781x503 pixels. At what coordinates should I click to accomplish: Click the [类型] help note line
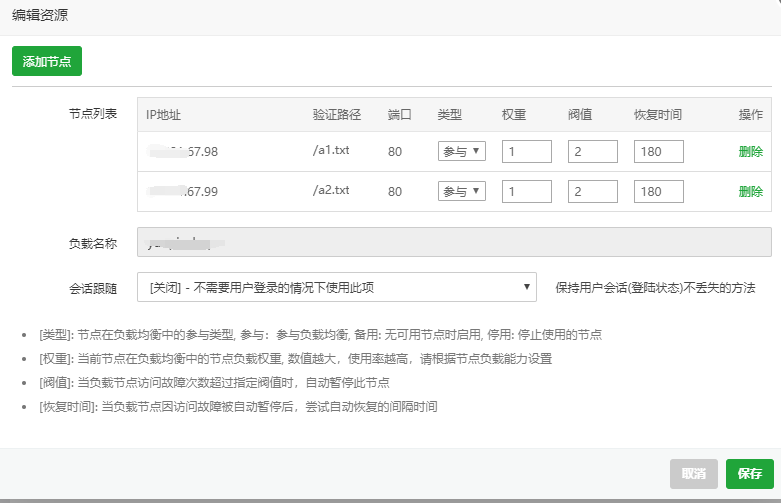click(320, 335)
